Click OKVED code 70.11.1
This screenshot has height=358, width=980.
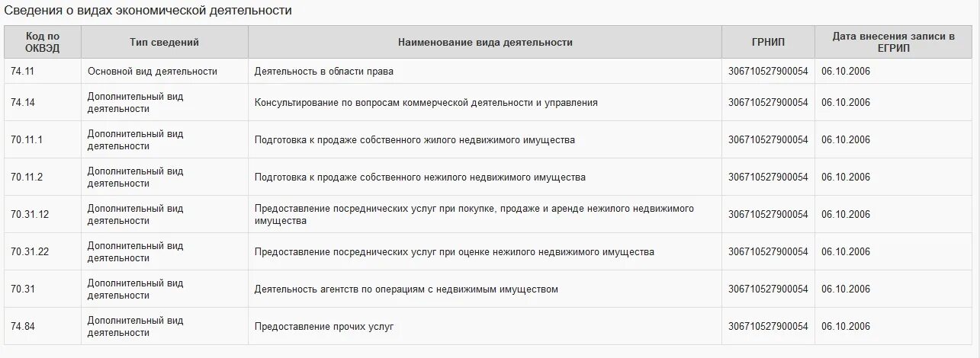click(27, 140)
